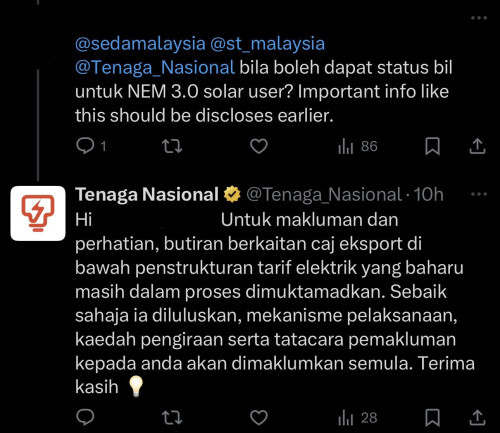Reply to Tenaga Nasional's tweet
The image size is (500, 433).
pos(85,417)
